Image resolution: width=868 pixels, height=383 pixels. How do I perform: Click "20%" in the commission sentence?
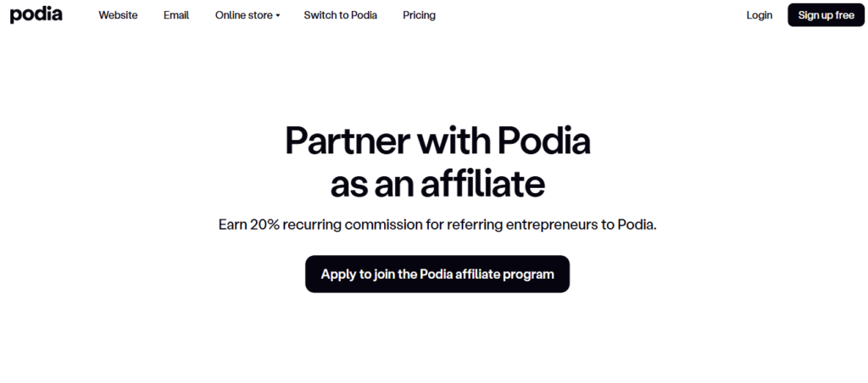(x=265, y=225)
